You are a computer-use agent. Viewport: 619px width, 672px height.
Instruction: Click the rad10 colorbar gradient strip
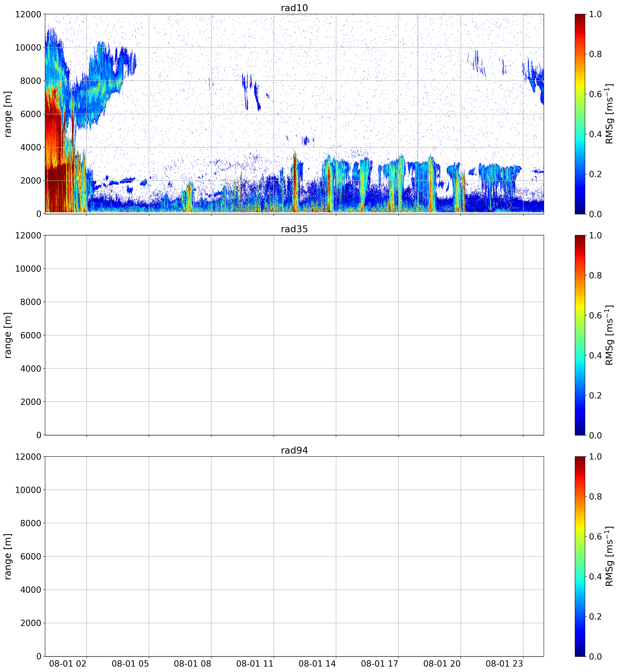(580, 114)
